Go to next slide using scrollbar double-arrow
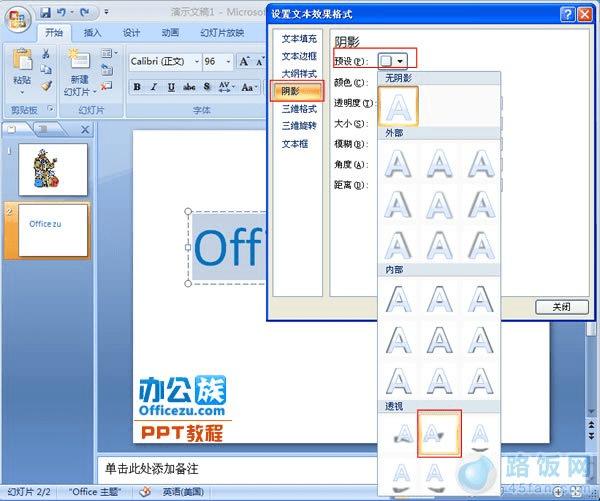600x501 pixels. pyautogui.click(x=592, y=436)
